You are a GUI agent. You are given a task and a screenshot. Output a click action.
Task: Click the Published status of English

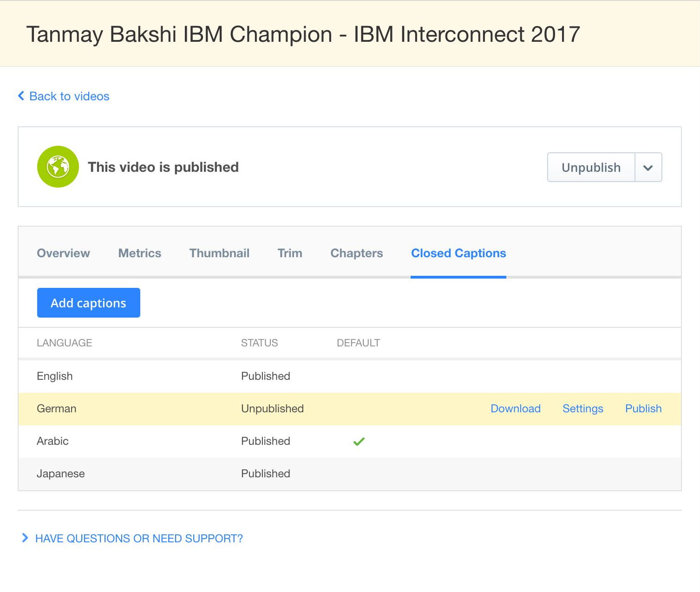(266, 376)
